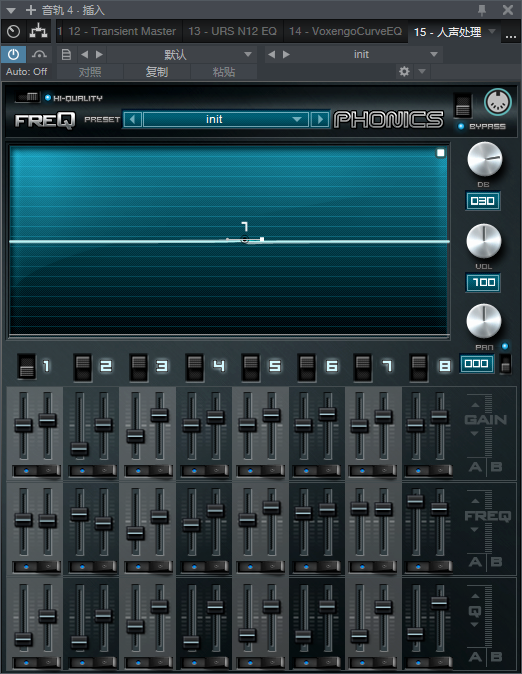The width and height of the screenshot is (522, 674).
Task: Click the 对照 compare button
Action: (x=90, y=72)
